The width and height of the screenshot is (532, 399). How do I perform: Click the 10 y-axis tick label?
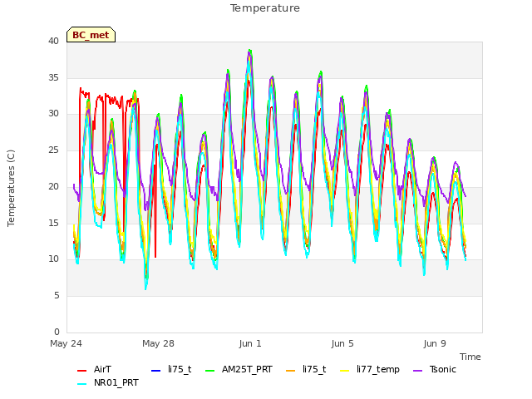pos(53,259)
